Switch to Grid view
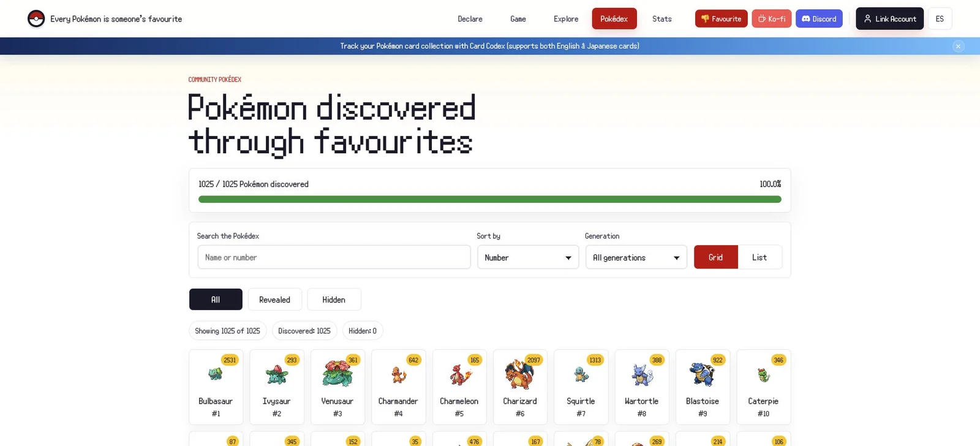The image size is (980, 446). (x=716, y=257)
